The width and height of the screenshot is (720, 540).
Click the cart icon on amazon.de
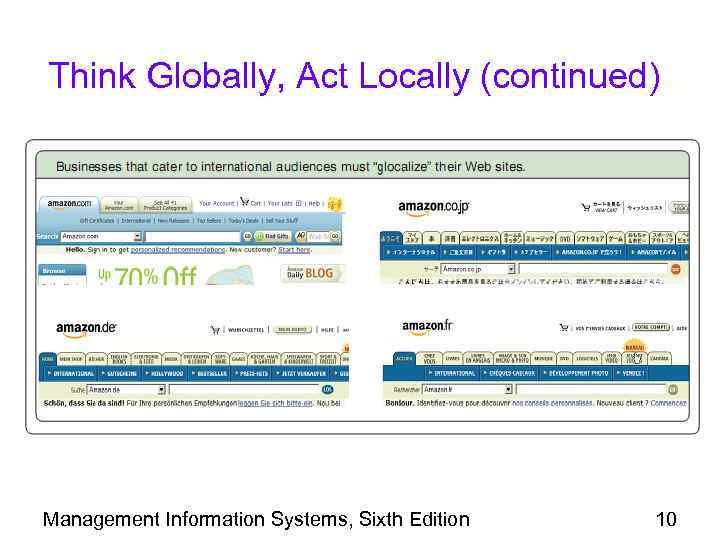[215, 330]
